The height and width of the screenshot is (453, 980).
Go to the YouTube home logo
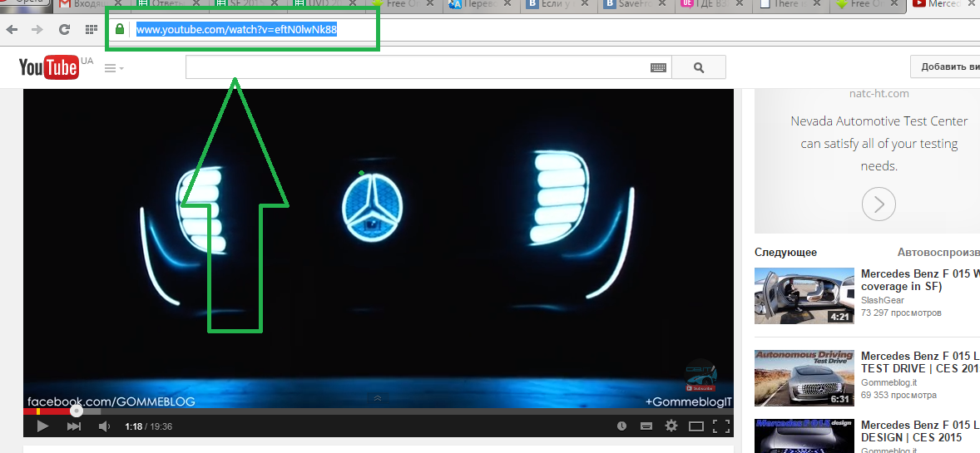[49, 66]
